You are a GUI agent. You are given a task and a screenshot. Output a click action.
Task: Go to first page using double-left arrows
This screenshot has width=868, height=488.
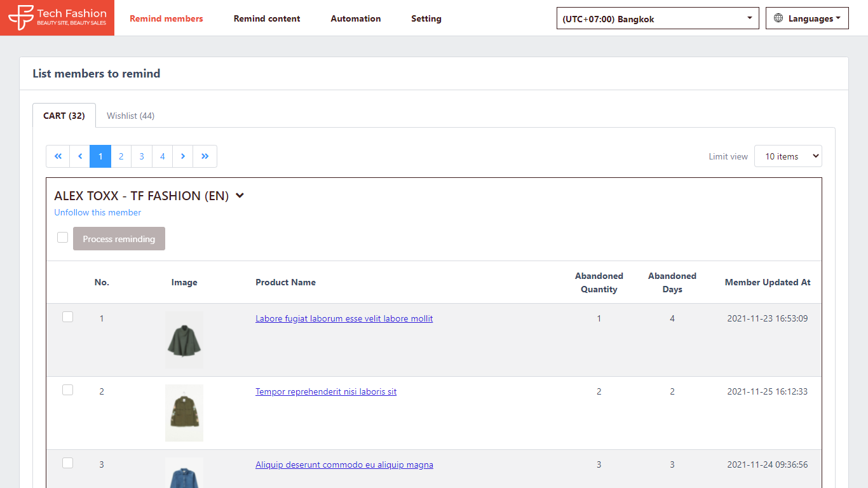[58, 156]
